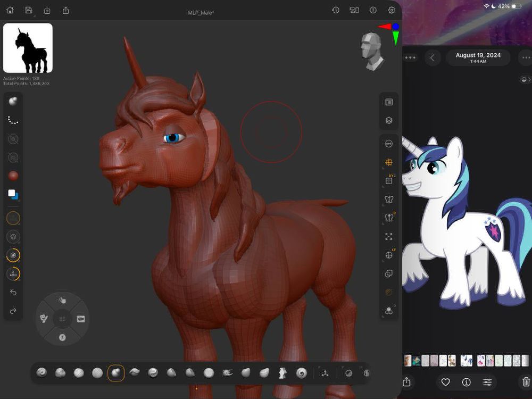The height and width of the screenshot is (399, 532).
Task: Save the MLP_Male project
Action: [x=29, y=10]
